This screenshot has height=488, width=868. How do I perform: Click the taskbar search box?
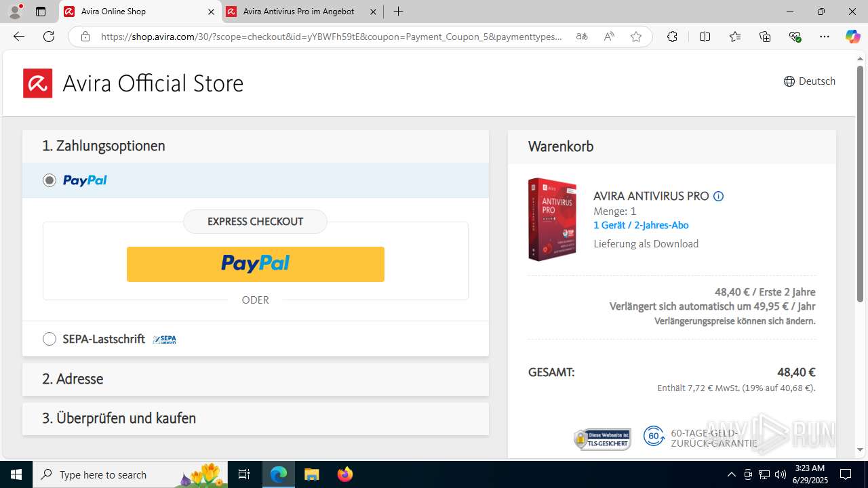[x=131, y=474]
